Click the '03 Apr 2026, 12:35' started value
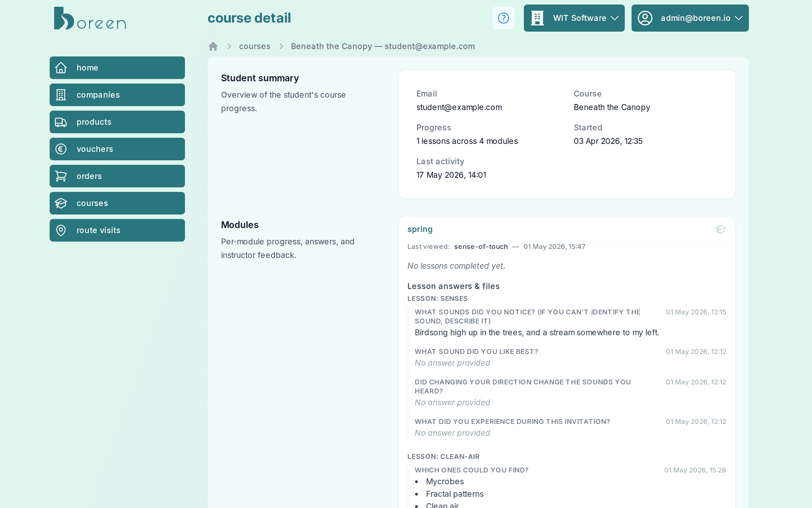This screenshot has width=812, height=508. click(x=608, y=141)
